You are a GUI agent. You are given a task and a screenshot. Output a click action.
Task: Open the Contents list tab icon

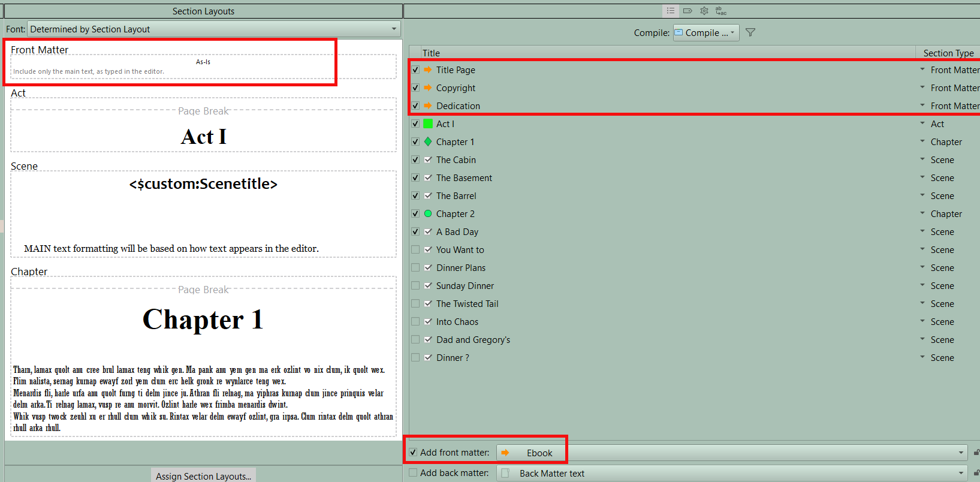(671, 11)
